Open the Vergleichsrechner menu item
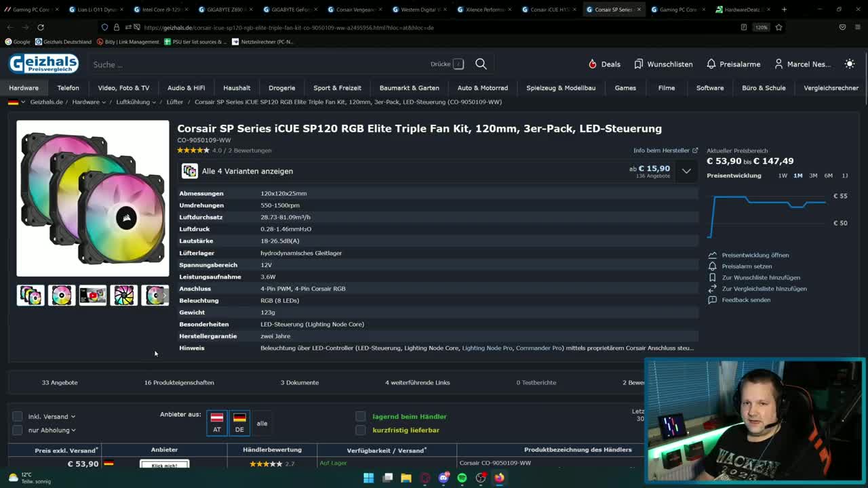Image resolution: width=868 pixels, height=488 pixels. (x=831, y=87)
